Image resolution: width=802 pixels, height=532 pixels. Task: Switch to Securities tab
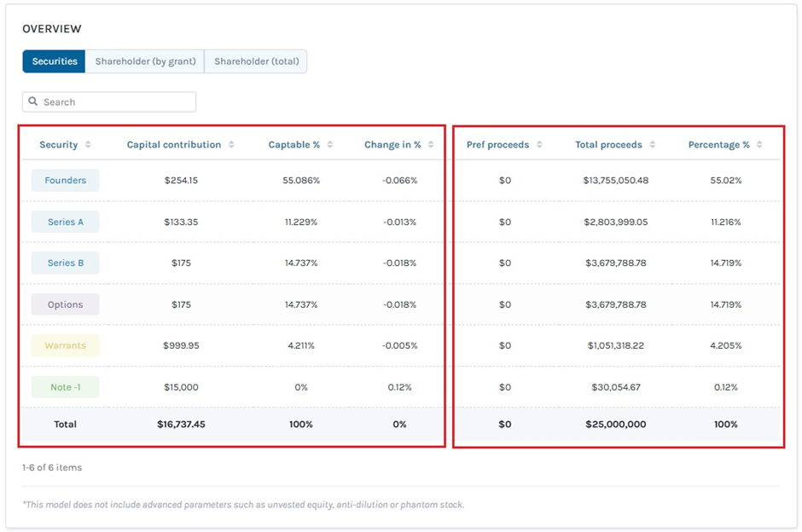click(55, 61)
